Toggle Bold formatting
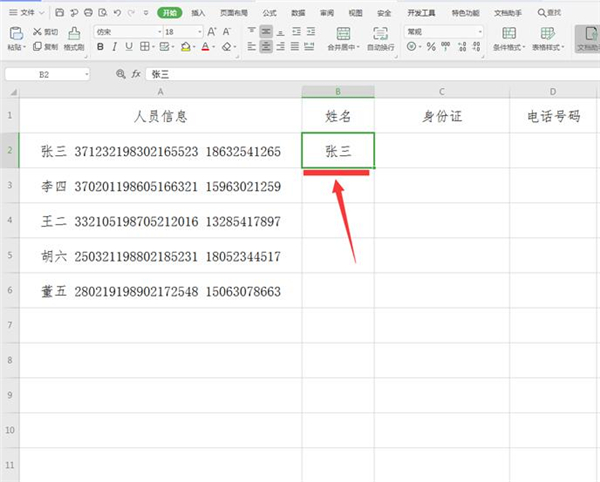Image resolution: width=600 pixels, height=482 pixels. tap(101, 47)
